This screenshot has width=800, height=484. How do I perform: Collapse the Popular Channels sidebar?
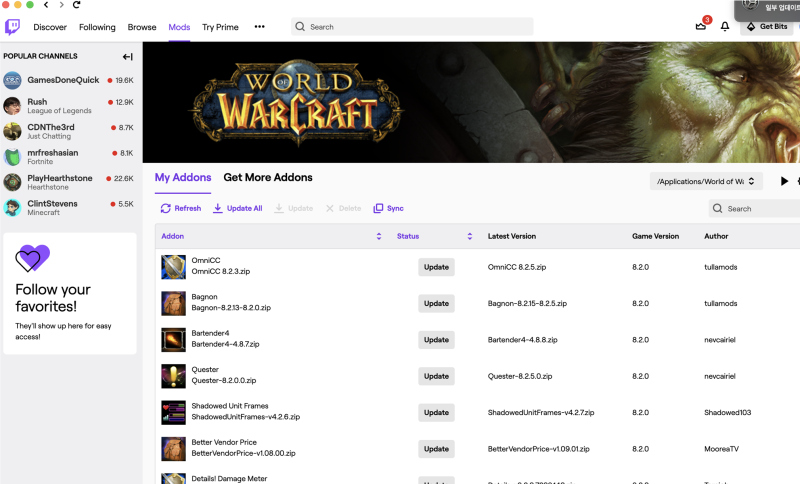tap(128, 57)
